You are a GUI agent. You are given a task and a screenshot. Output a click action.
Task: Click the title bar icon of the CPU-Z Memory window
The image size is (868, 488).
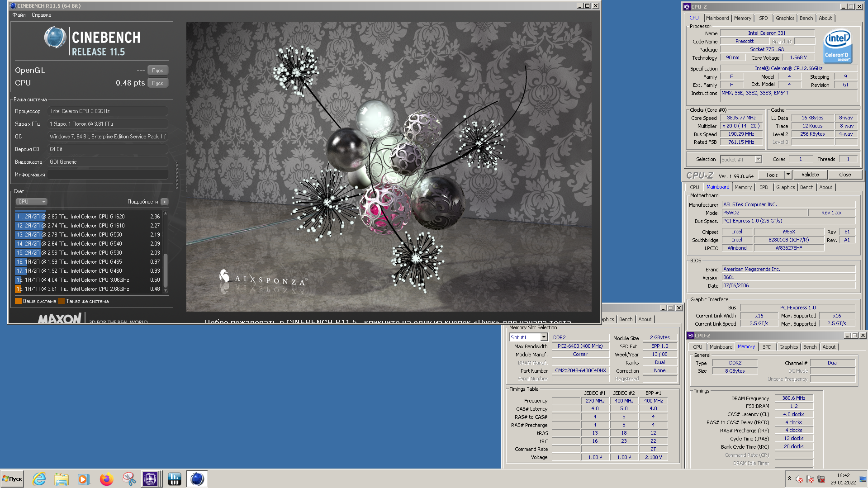click(691, 336)
